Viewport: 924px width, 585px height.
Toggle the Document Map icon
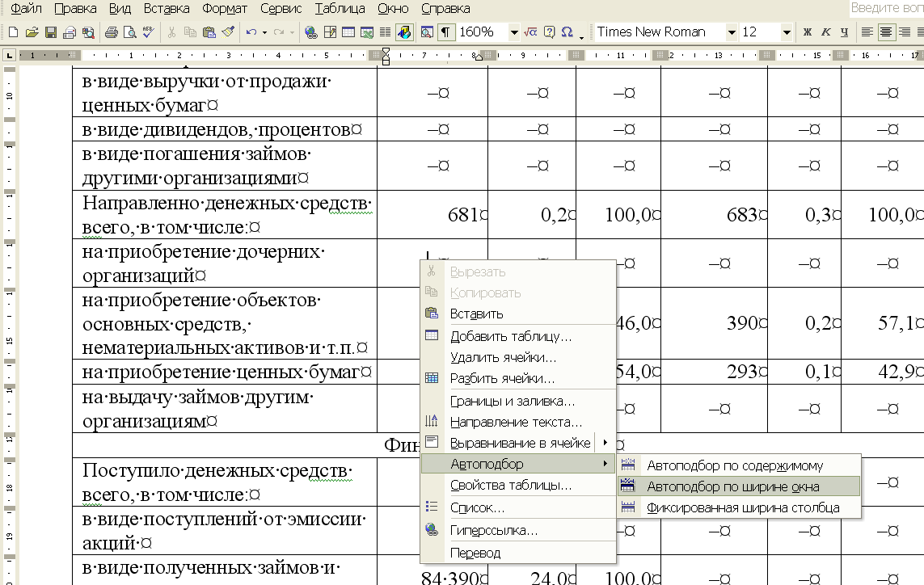click(427, 32)
